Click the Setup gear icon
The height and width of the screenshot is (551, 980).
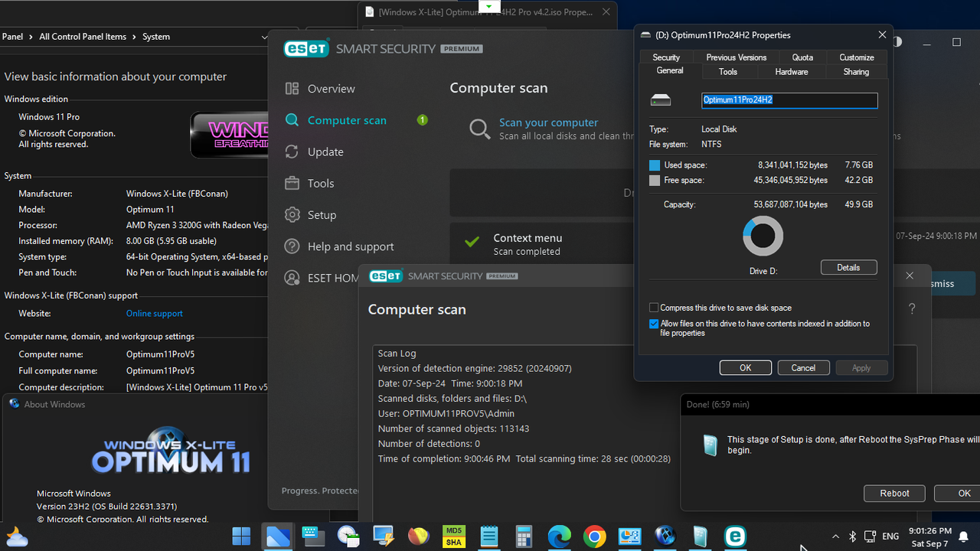click(x=292, y=215)
